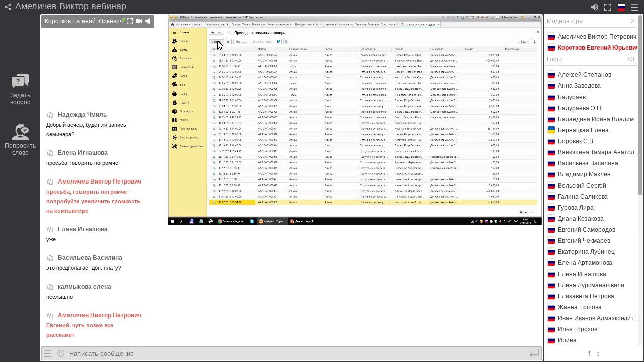The height and width of the screenshot is (362, 644).
Task: Toggle speaker sound in Коротков video header
Action: (148, 21)
